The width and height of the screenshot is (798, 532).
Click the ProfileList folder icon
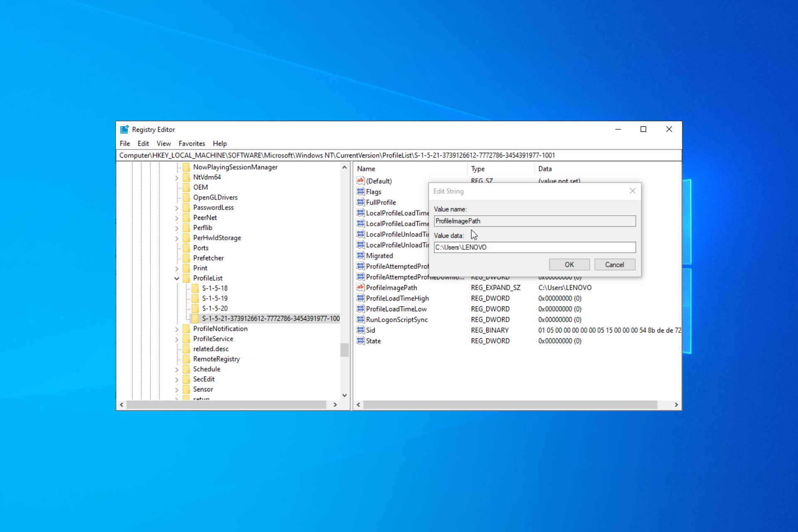(x=187, y=278)
